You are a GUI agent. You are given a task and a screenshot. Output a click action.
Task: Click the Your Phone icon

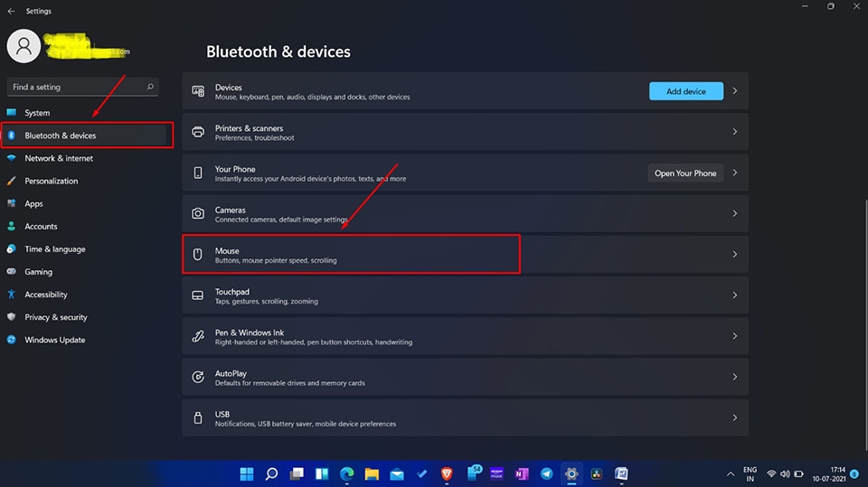point(197,173)
